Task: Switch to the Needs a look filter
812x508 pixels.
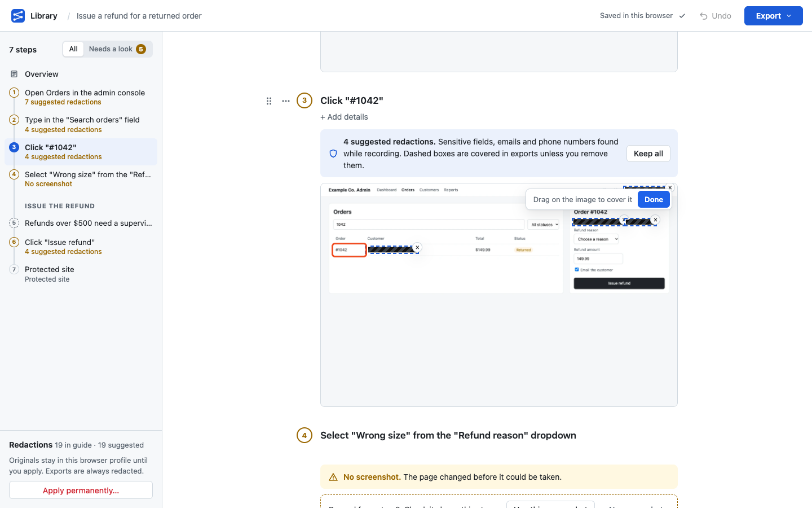Action: [117, 49]
